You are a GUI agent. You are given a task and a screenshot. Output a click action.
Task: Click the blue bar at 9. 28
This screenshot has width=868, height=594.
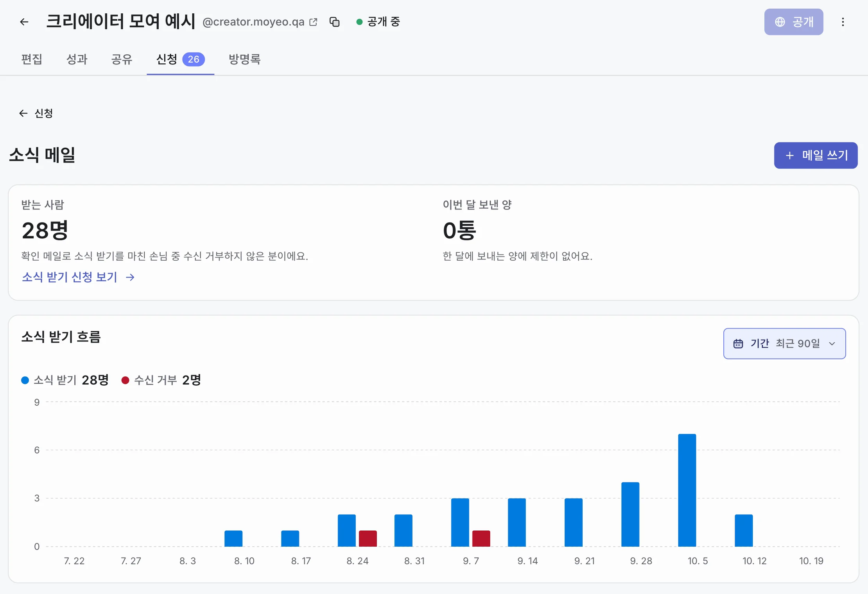pos(630,514)
